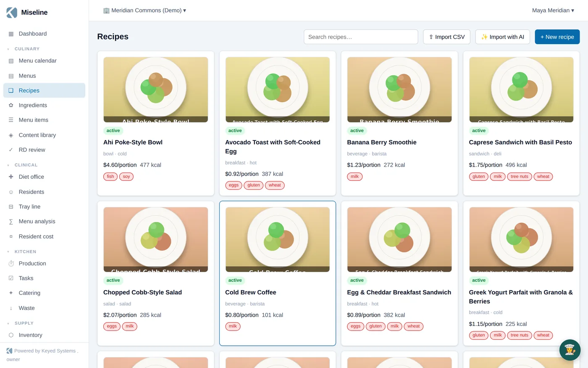Open Powered by Keyed Systems link
The height and width of the screenshot is (368, 588).
coord(45,351)
